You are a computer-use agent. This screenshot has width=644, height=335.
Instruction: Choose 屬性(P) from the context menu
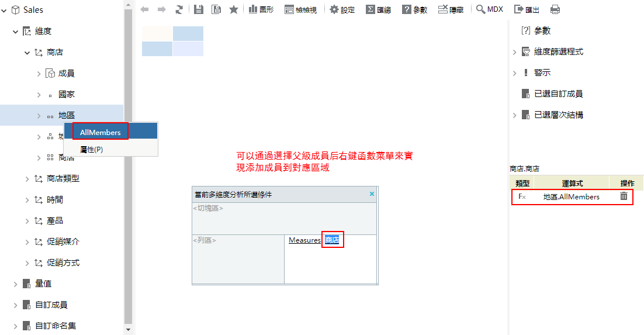92,149
